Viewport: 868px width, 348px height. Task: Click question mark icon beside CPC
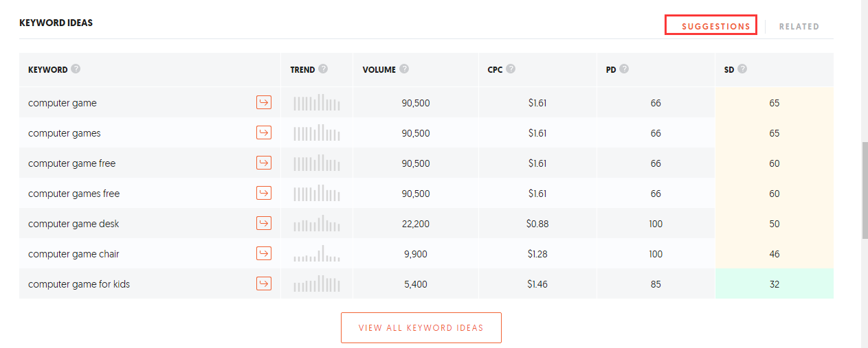(511, 69)
